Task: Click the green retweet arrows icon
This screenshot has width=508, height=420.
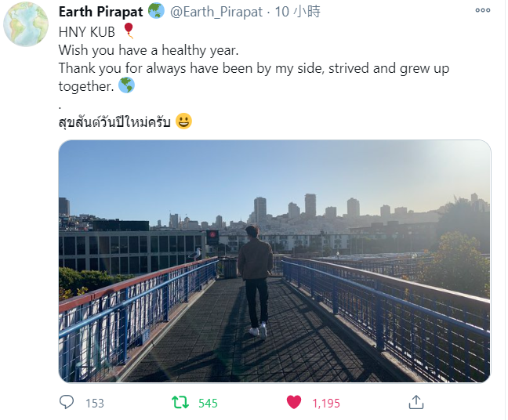Action: [180, 402]
